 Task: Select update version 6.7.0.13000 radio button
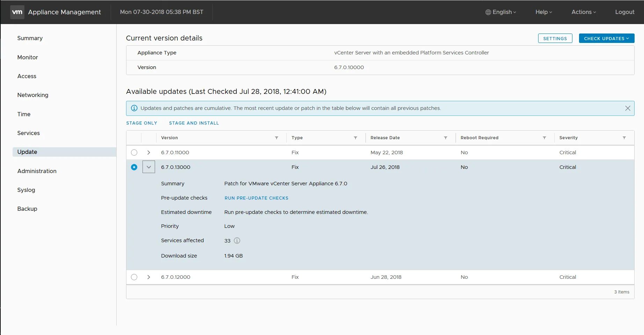pos(134,167)
